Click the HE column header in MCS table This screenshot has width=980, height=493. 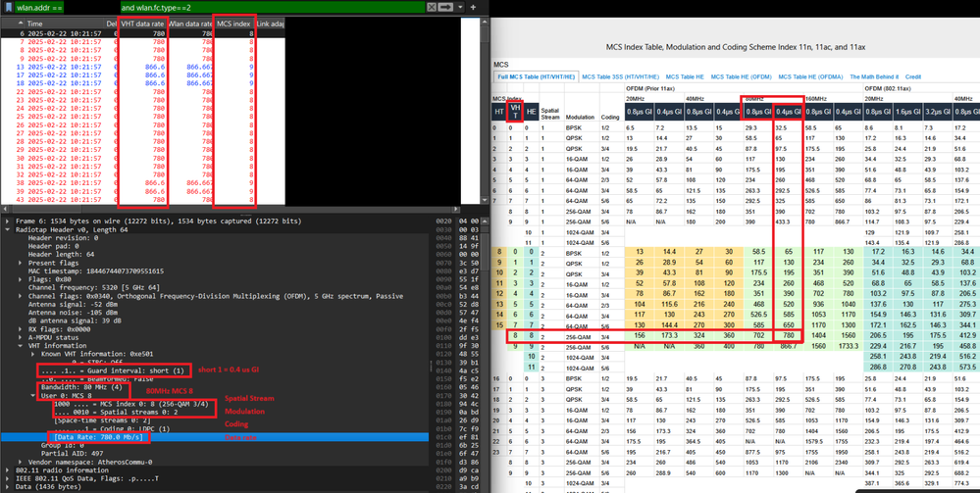coord(532,112)
